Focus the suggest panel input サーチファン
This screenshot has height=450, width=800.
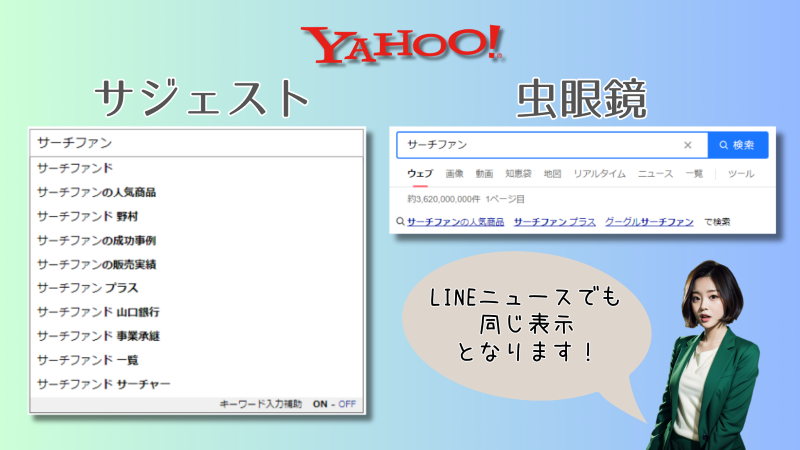coord(196,143)
